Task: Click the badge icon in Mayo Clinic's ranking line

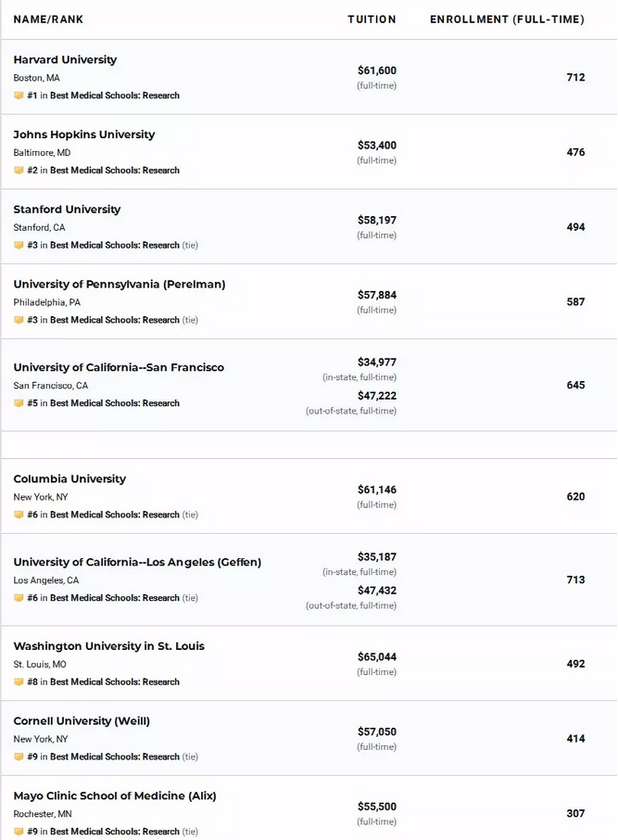Action: (x=19, y=832)
